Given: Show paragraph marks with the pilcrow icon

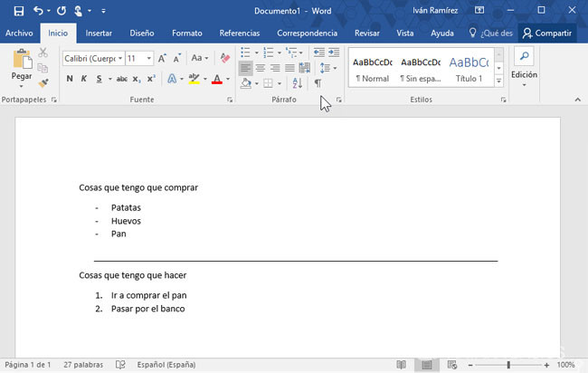Looking at the screenshot, I should pos(318,82).
